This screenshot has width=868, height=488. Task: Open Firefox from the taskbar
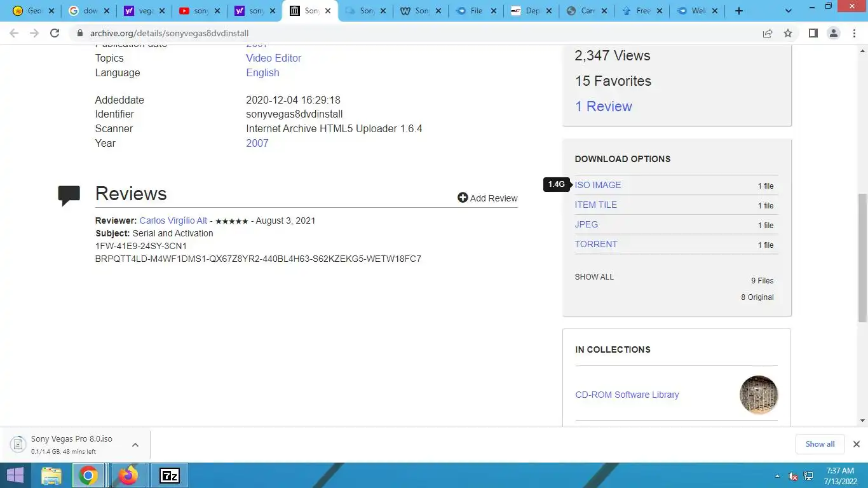(128, 475)
